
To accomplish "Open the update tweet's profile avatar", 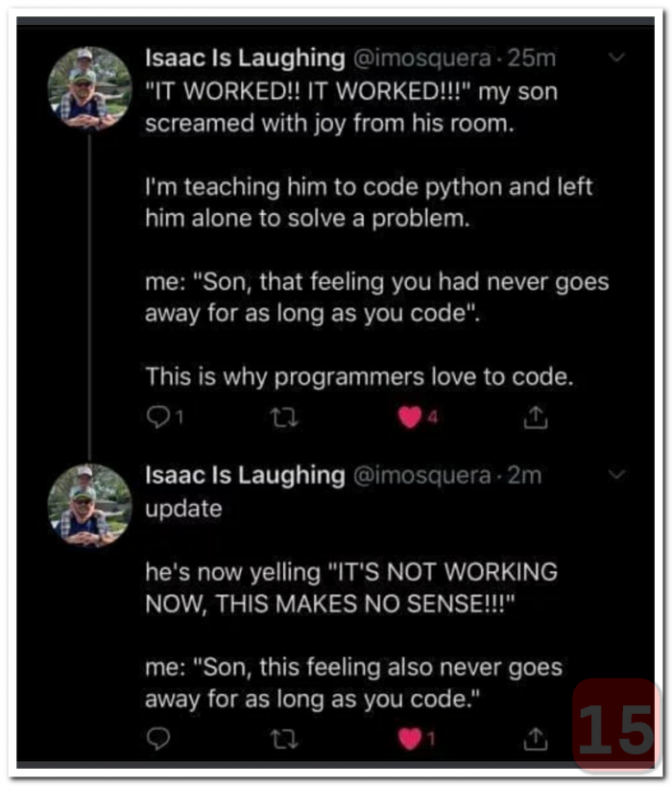I will point(89,505).
